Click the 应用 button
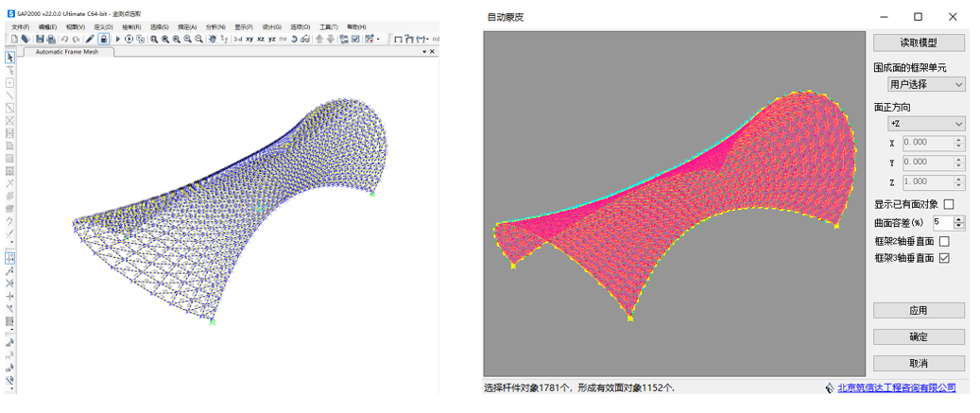The height and width of the screenshot is (413, 980). 919,311
